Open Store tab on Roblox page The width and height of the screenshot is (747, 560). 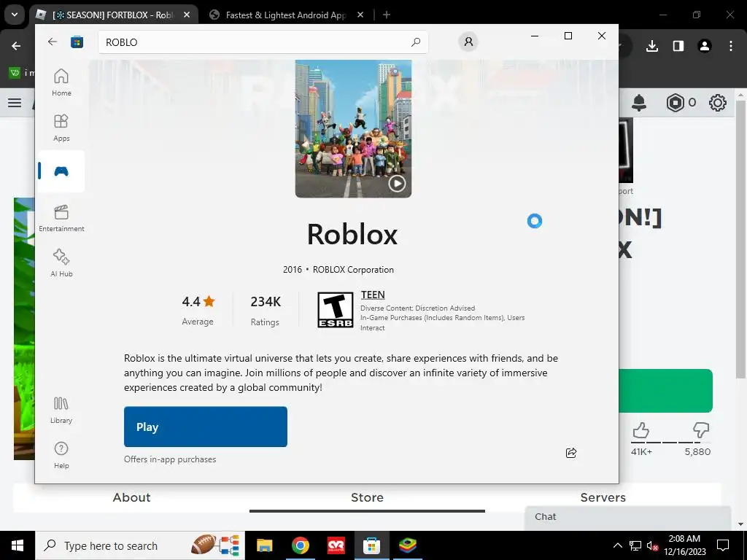coord(368,497)
